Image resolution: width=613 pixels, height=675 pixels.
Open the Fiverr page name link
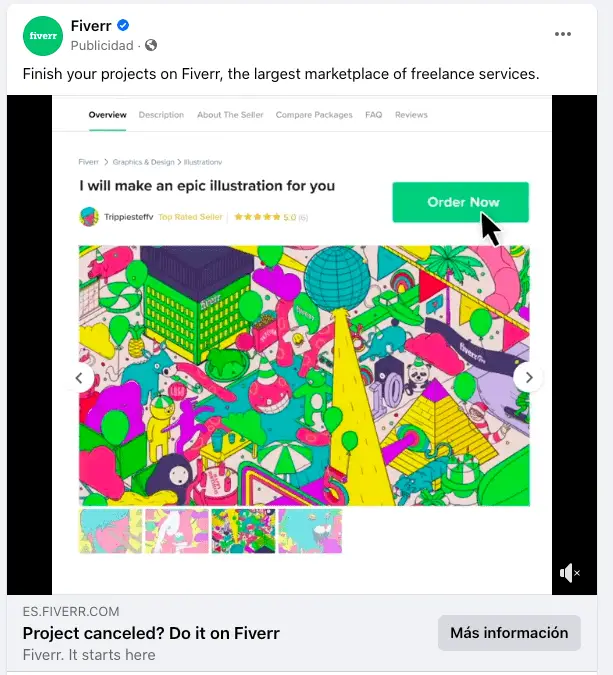91,26
